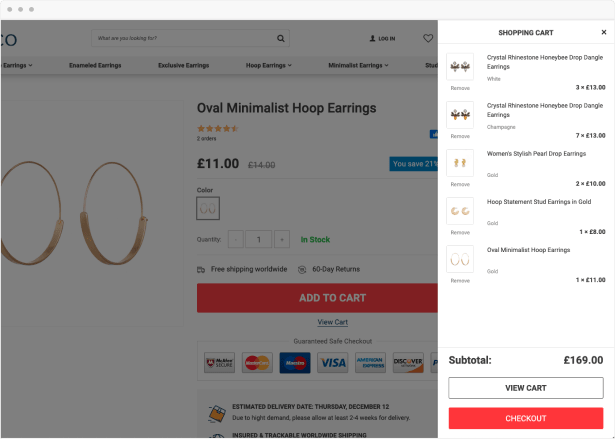Image resolution: width=615 pixels, height=439 pixels.
Task: Click the search magnifier icon
Action: click(x=282, y=39)
